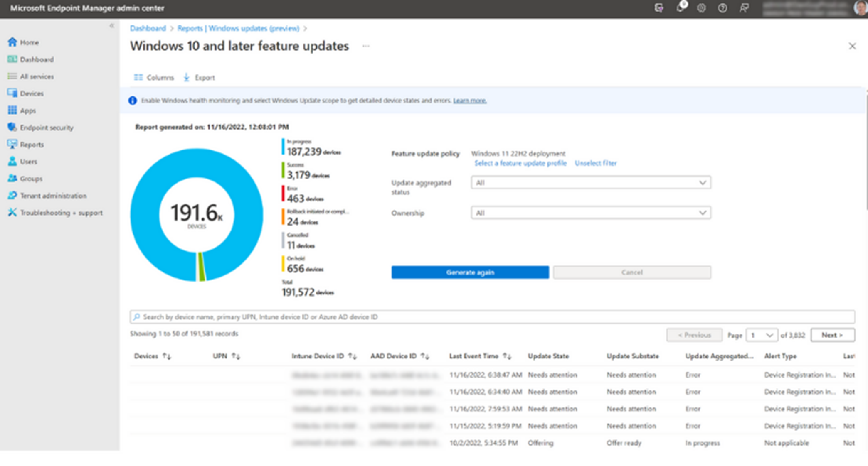Image resolution: width=868 pixels, height=466 pixels.
Task: Navigate to Dashboard via breadcrumb
Action: [148, 28]
